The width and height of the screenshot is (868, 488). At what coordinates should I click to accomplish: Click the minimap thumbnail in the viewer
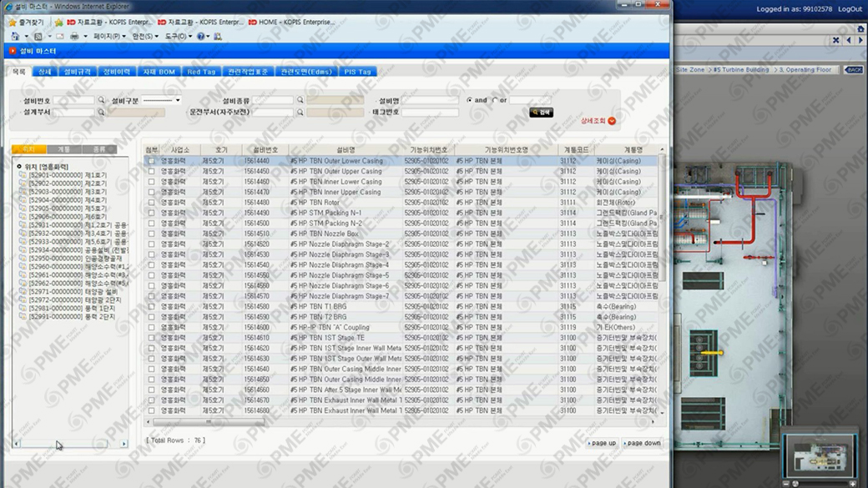click(820, 455)
